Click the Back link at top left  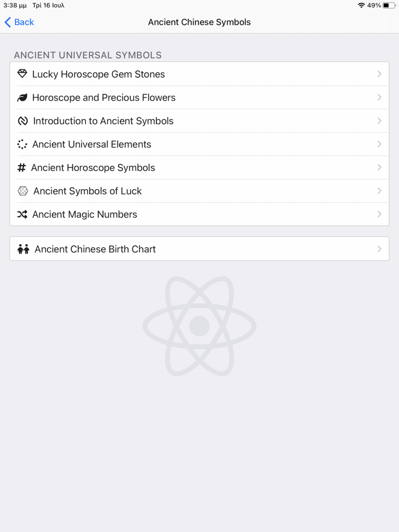23,22
